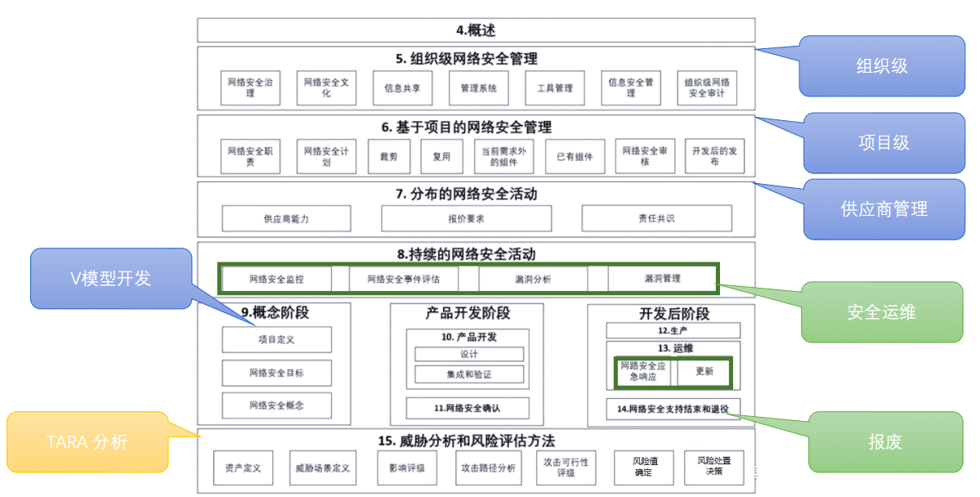Screen dimensions: 980x497
Task: Select the 漏洞分析 box
Action: pos(532,279)
